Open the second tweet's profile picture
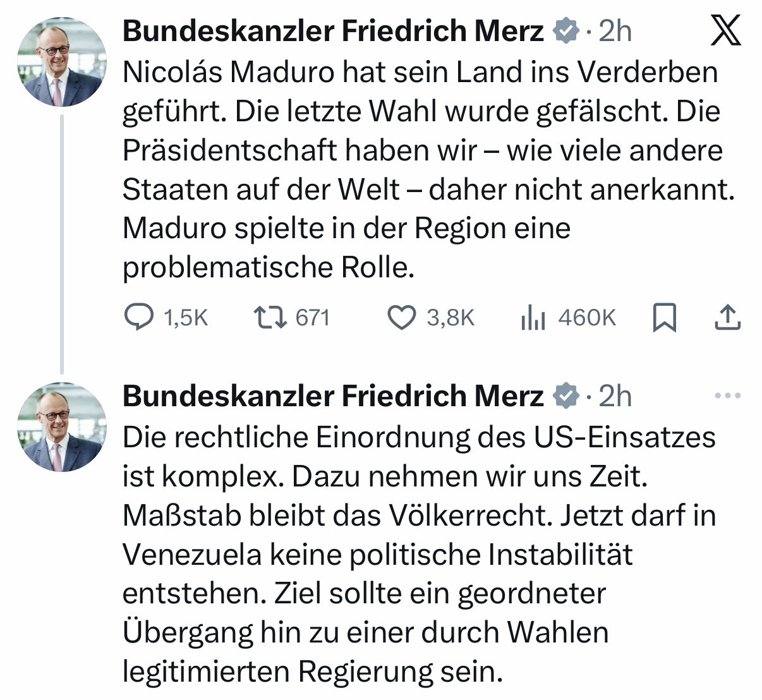762x700 pixels. pos(62,427)
